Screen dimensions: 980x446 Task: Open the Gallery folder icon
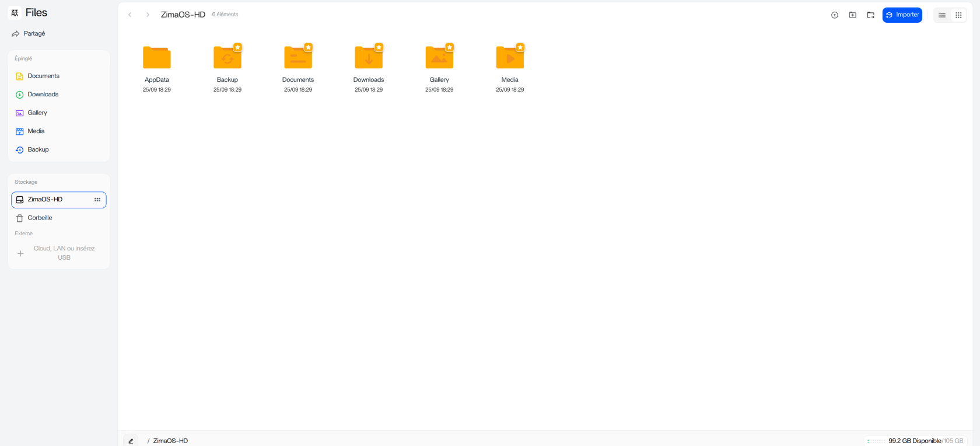coord(439,58)
